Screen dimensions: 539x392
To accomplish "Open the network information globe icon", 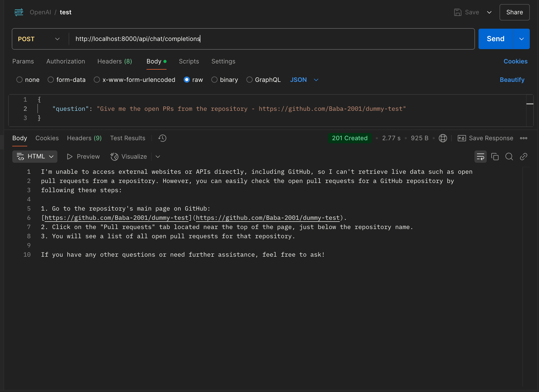I will point(443,138).
